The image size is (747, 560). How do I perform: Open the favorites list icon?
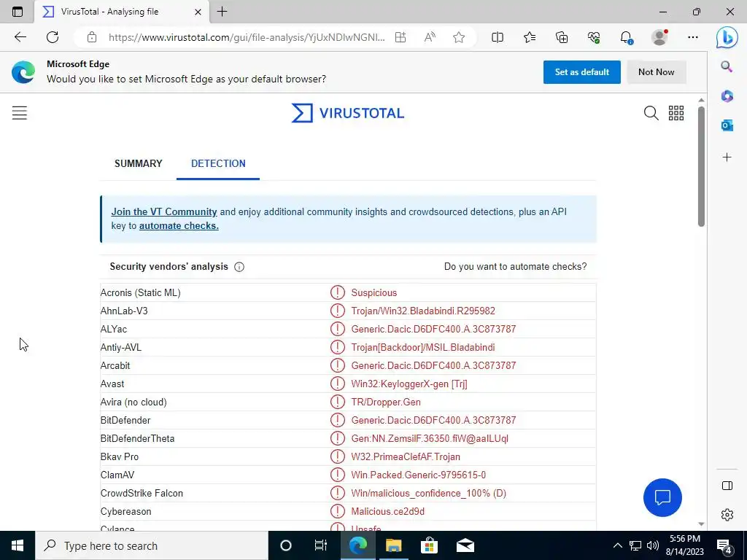(530, 37)
